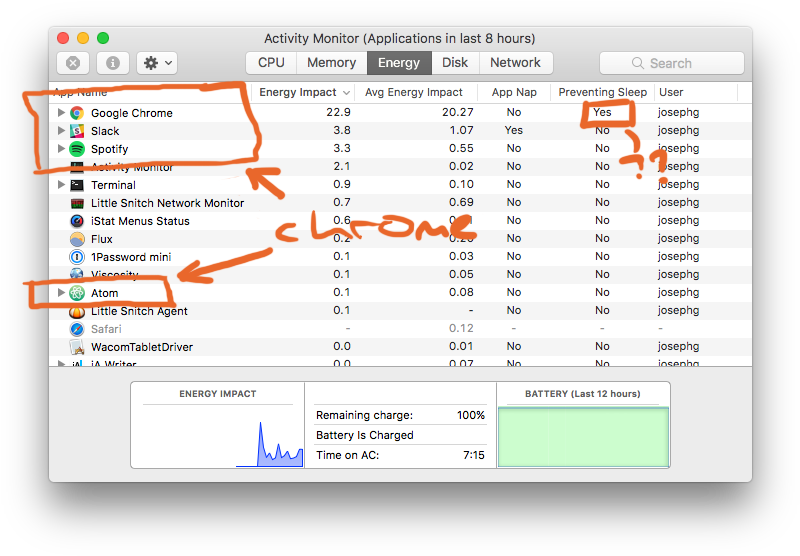This screenshot has width=800, height=556.
Task: Click the Battery last 12 hours chart
Action: pyautogui.click(x=583, y=437)
